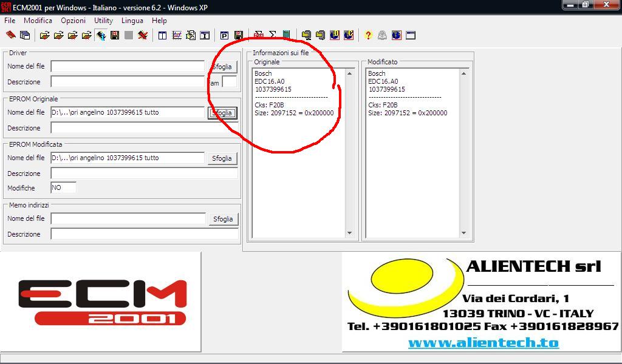Click the Fam input box
The height and width of the screenshot is (364, 622).
coord(229,82)
